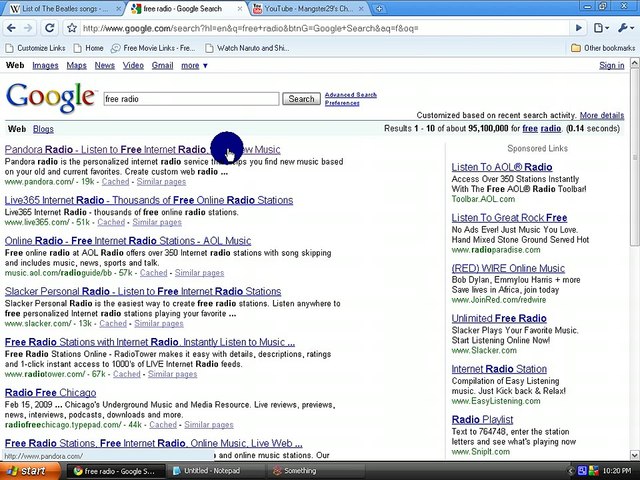Open the Other bookmarks folder
The width and height of the screenshot is (640, 480).
[x=603, y=48]
